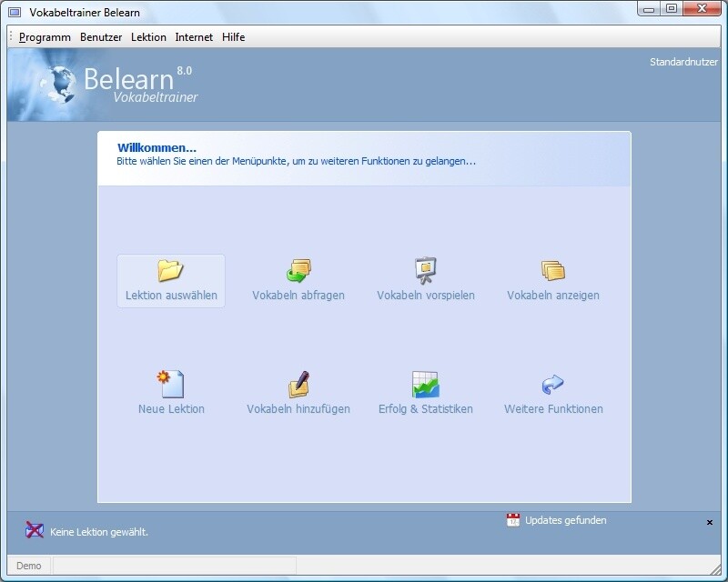
Task: Click the Vokabeln vorspielen label
Action: (x=426, y=296)
